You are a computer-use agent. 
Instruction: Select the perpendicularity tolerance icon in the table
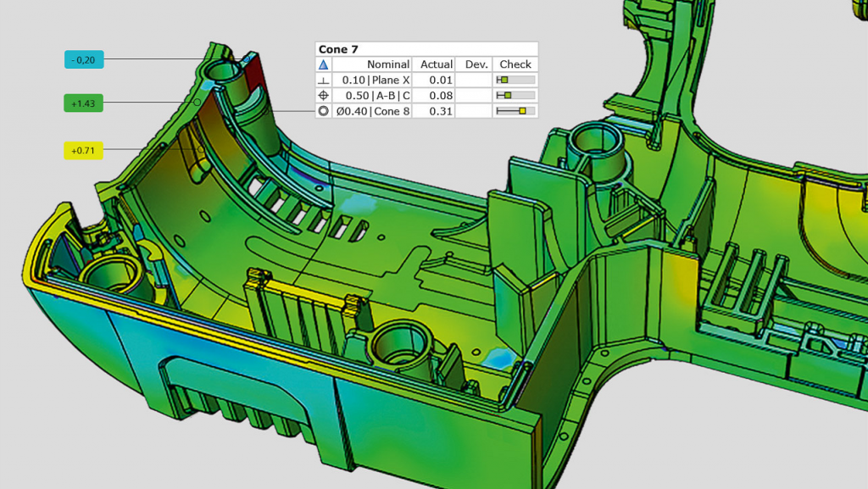[x=324, y=80]
